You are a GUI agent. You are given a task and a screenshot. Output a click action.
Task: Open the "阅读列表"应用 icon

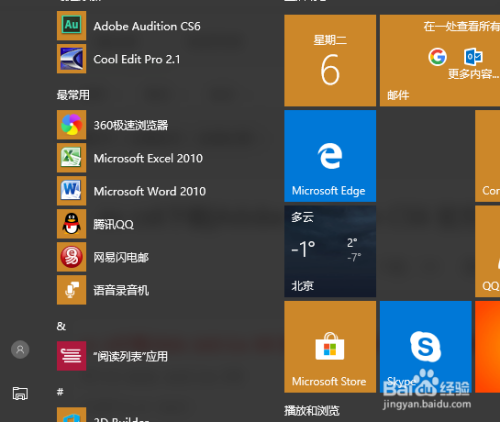tap(71, 356)
